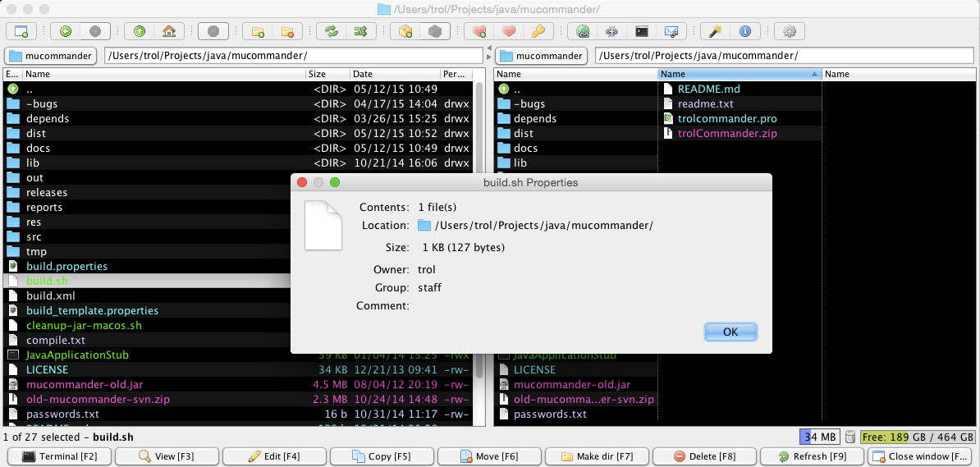Image resolution: width=980 pixels, height=467 pixels.
Task: Click the grayed Unpack box icon
Action: [435, 30]
